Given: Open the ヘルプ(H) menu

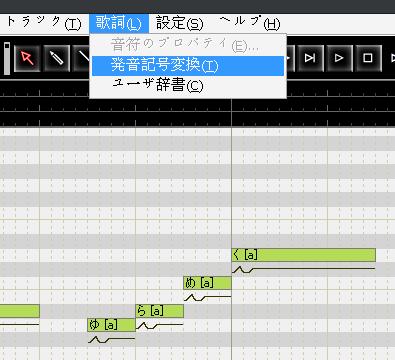Looking at the screenshot, I should [249, 23].
